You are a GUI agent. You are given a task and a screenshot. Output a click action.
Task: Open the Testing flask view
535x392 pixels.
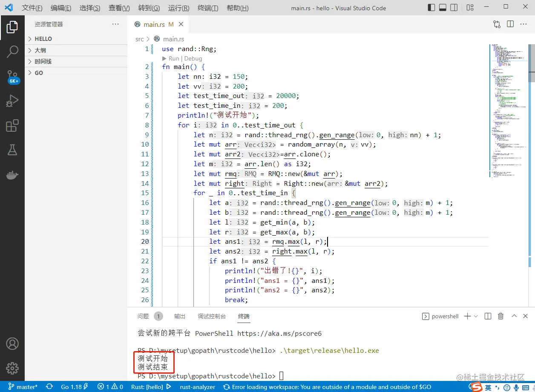click(12, 150)
